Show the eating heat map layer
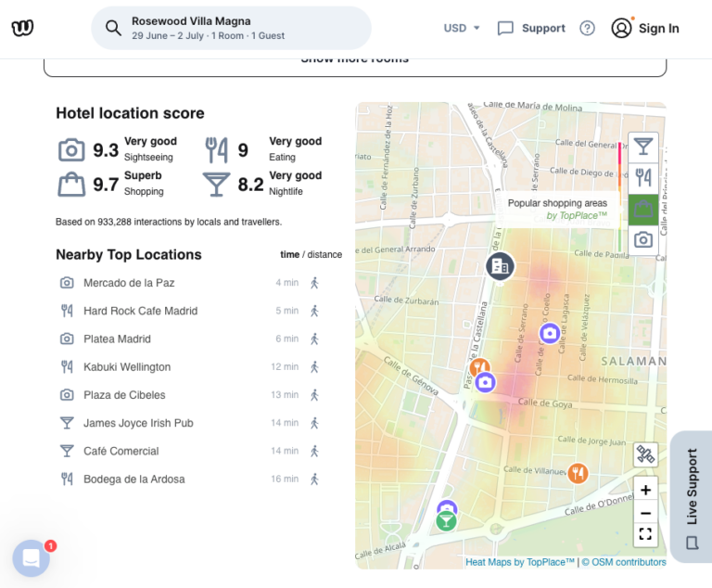Viewport: 712px width, 588px height. [x=643, y=178]
